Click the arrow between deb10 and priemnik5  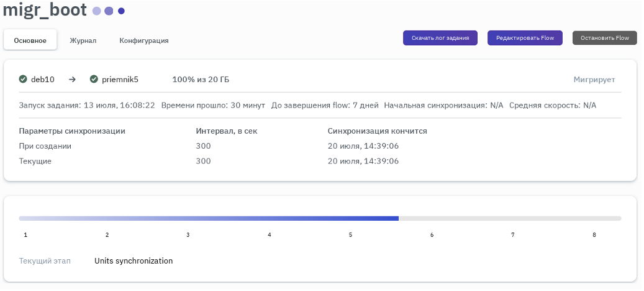[72, 79]
